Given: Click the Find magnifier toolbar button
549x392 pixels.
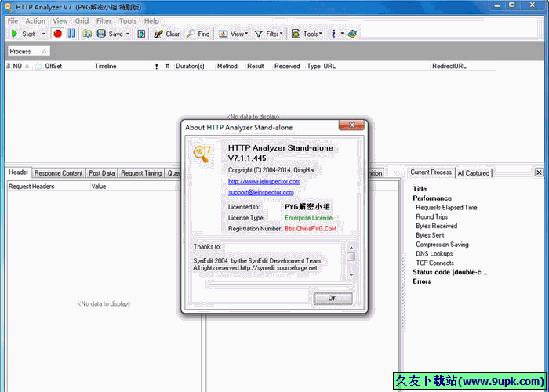Looking at the screenshot, I should (198, 34).
